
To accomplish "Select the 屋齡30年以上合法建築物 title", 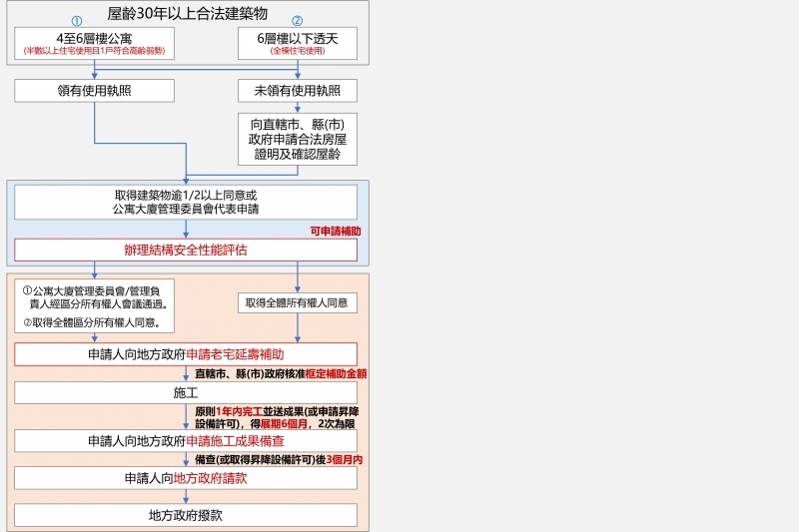I will point(187,13).
